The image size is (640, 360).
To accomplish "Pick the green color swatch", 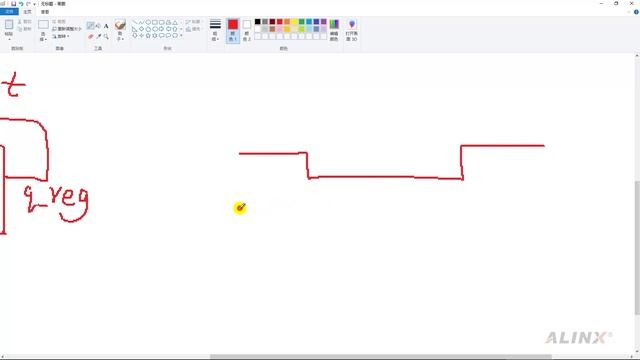I will tap(302, 22).
